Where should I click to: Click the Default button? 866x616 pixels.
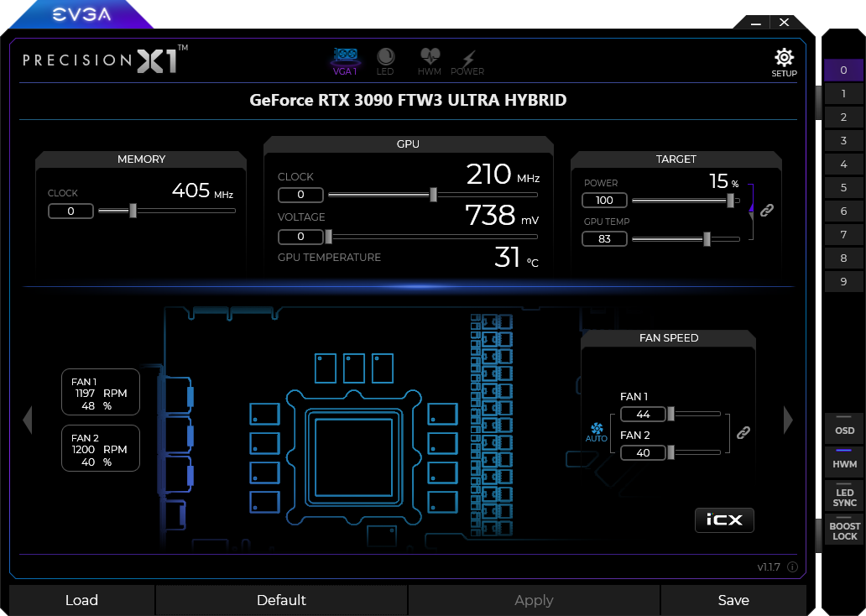pyautogui.click(x=281, y=600)
